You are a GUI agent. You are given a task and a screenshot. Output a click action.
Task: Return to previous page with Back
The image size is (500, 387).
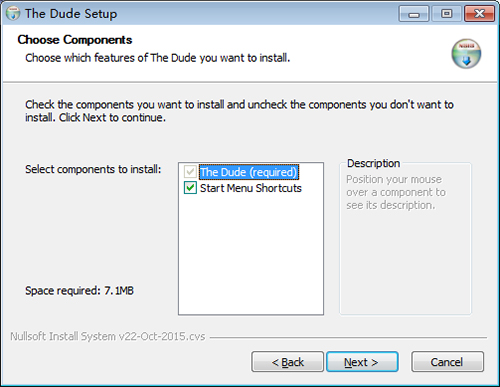click(x=287, y=362)
